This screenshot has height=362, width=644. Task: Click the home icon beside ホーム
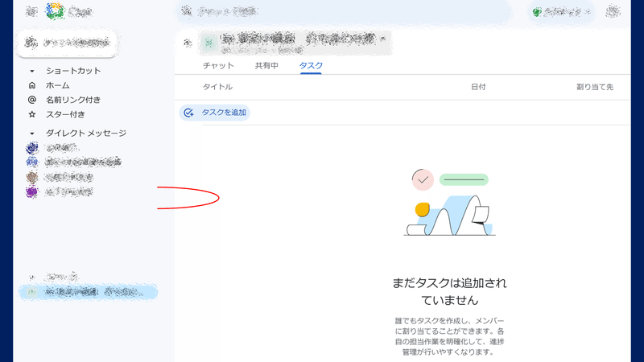(x=32, y=85)
